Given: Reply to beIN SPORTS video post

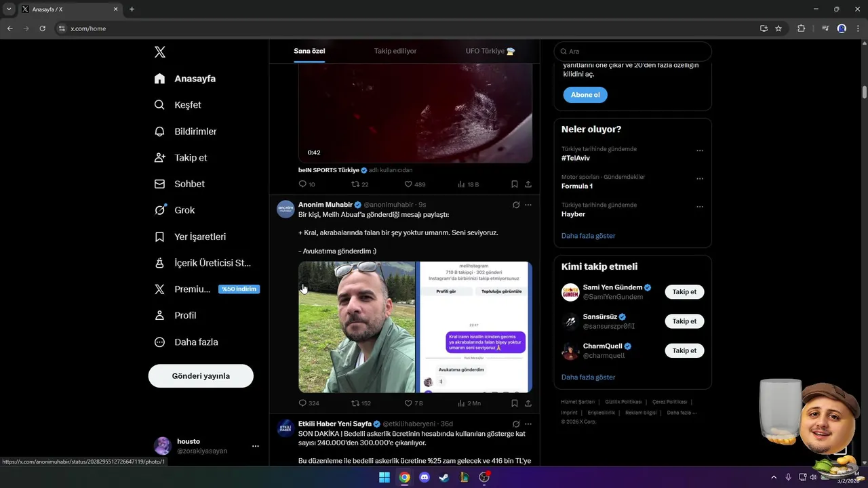Looking at the screenshot, I should (307, 184).
